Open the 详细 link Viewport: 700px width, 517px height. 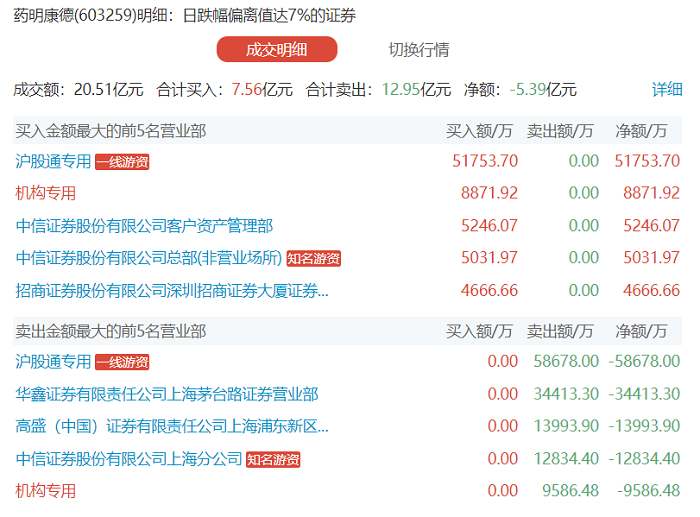[x=667, y=89]
